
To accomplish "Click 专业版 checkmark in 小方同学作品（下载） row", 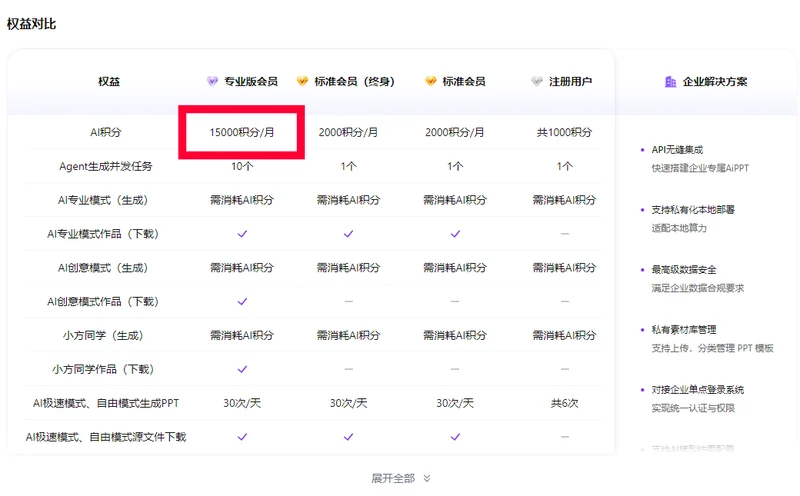I will pyautogui.click(x=242, y=369).
